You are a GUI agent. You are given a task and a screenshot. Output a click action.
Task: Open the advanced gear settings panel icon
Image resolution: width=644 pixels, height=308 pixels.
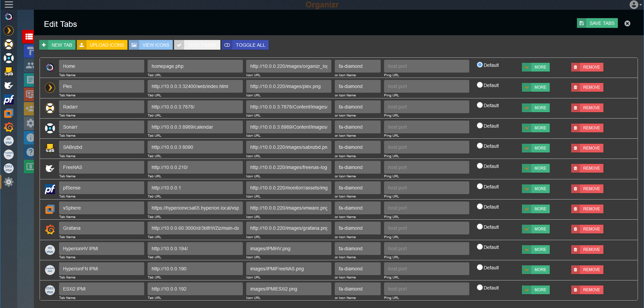pos(30,123)
